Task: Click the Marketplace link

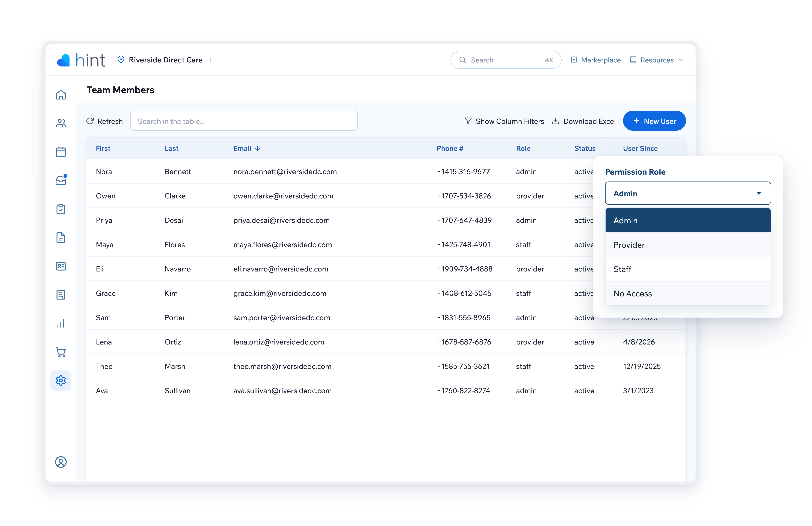Action: [600, 60]
